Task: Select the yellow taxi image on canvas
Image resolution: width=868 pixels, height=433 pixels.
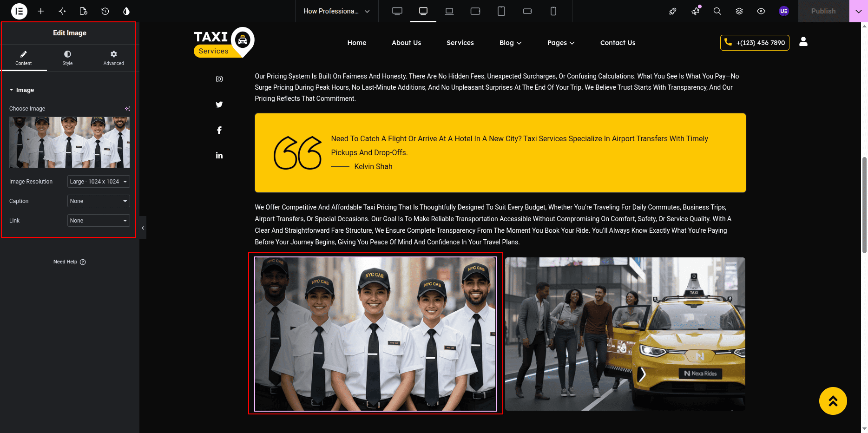Action: 625,334
